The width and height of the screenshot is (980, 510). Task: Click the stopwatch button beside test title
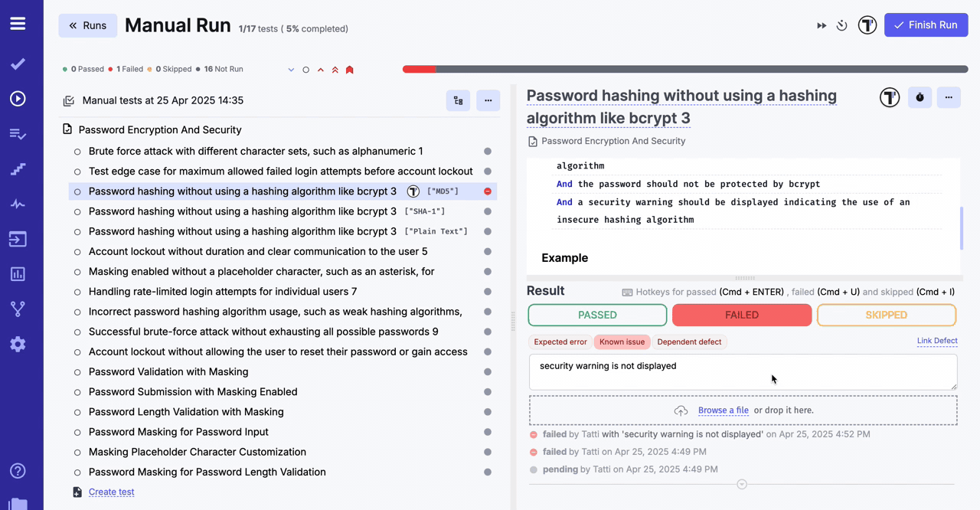click(x=920, y=97)
